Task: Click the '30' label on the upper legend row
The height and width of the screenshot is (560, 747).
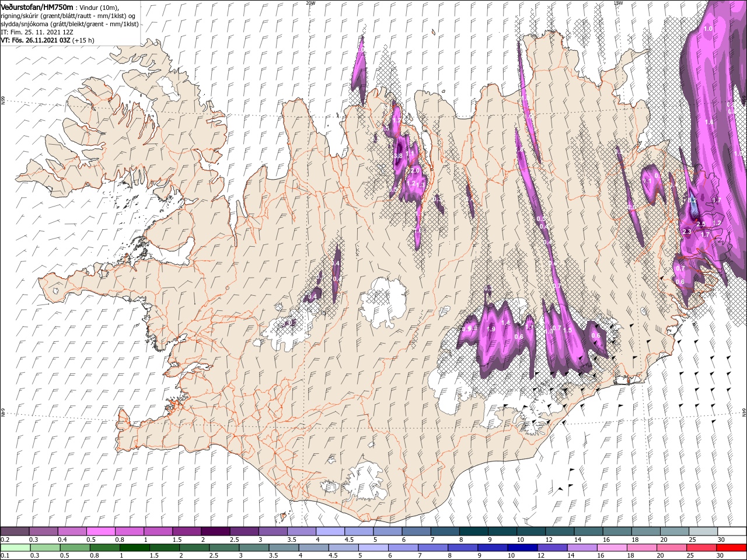Action: tap(721, 540)
